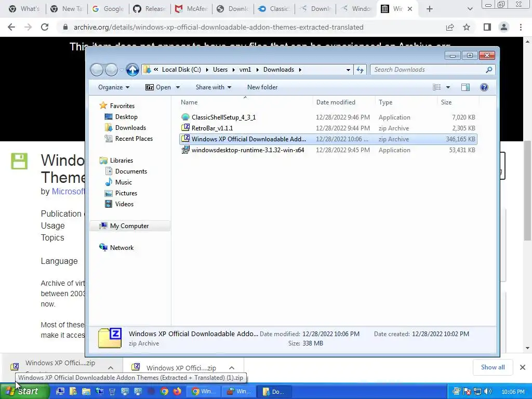Go up one folder level in Explorer
The width and height of the screenshot is (532, 399).
[132, 70]
